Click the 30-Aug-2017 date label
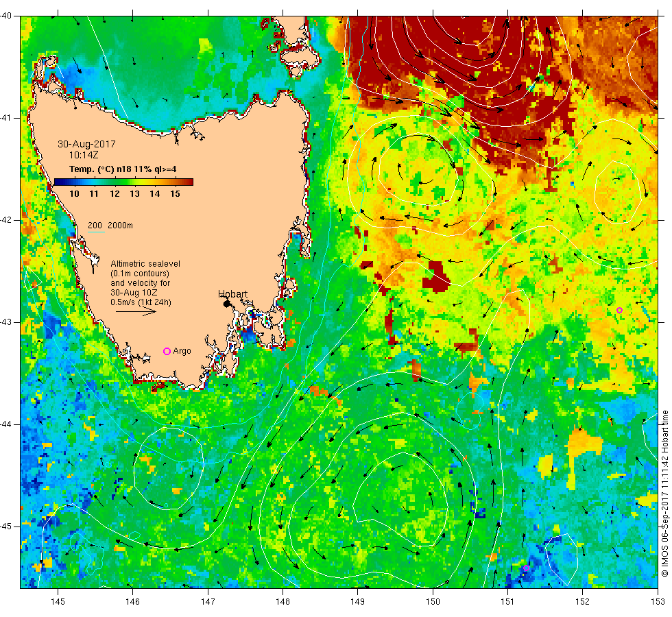Viewport: 672px width, 617px height. (x=86, y=144)
